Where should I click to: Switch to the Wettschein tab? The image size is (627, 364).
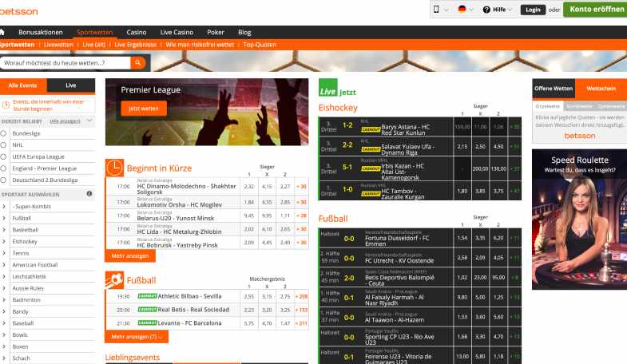pos(601,89)
